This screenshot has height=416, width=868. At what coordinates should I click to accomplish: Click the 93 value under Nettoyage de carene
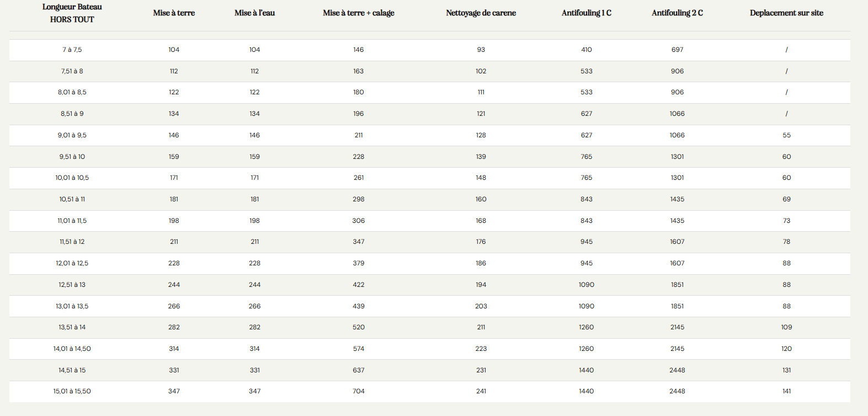(x=481, y=50)
